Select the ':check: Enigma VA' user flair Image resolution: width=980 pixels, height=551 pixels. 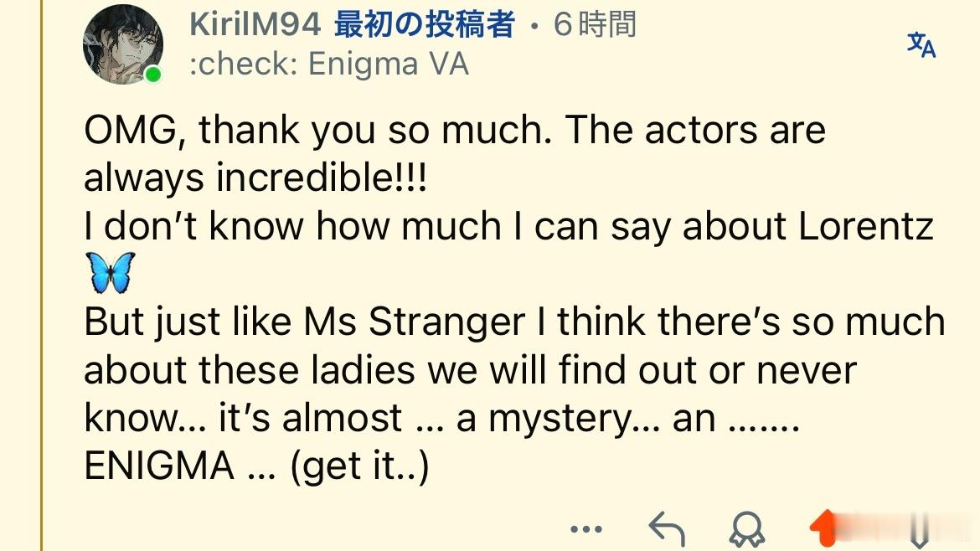point(328,64)
